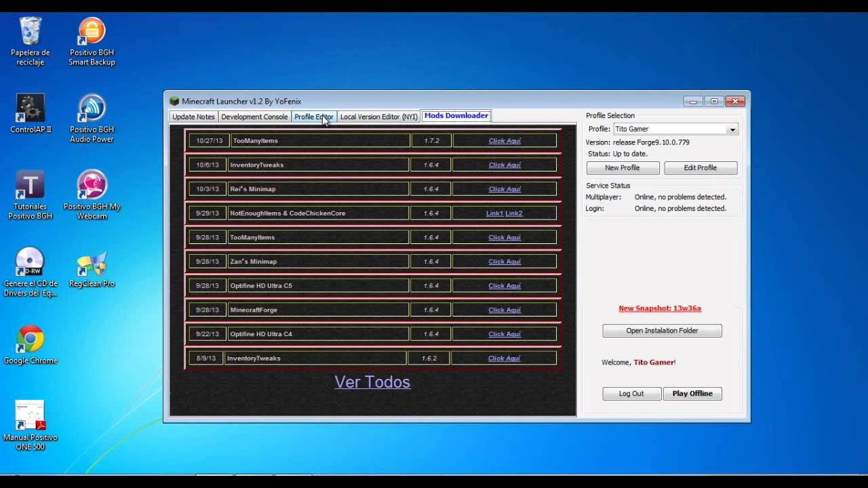Select Manual Positivo ONE 500 PDF icon
The height and width of the screenshot is (488, 868).
pos(30,425)
